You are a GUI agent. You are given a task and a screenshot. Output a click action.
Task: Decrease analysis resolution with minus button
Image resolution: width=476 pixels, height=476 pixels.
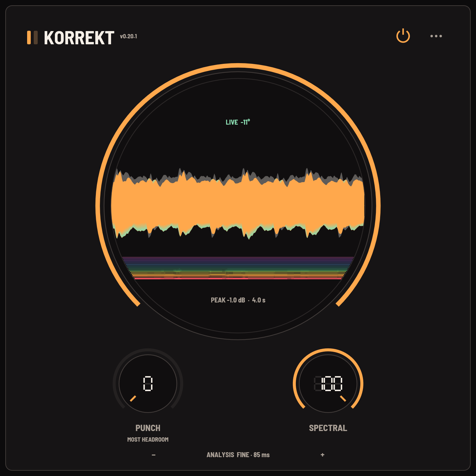coord(153,455)
